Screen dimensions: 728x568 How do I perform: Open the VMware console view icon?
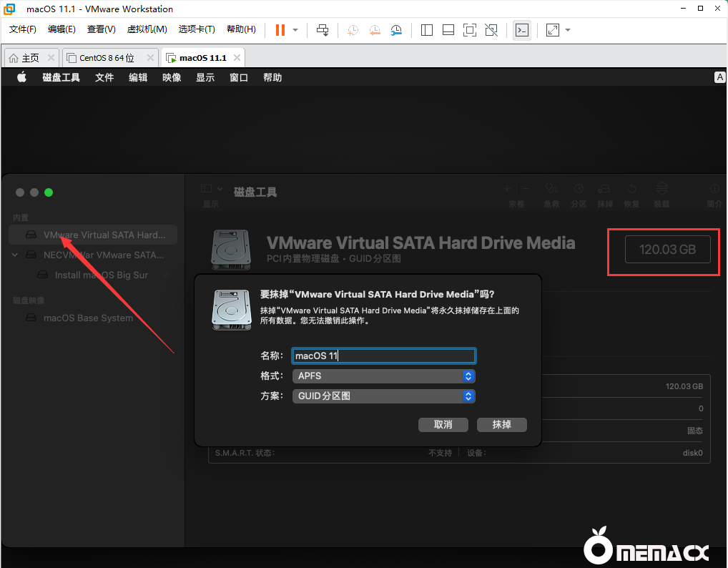tap(522, 30)
